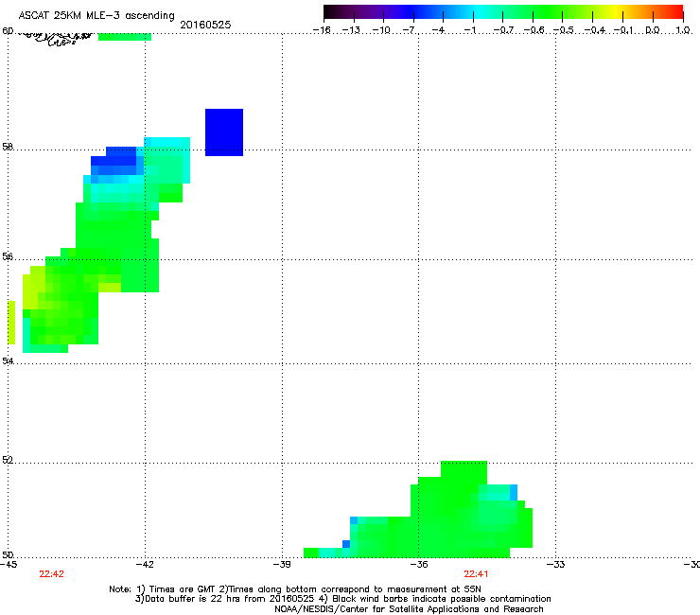The height and width of the screenshot is (615, 700).
Task: Click the -10 label on color scale
Action: 381,30
